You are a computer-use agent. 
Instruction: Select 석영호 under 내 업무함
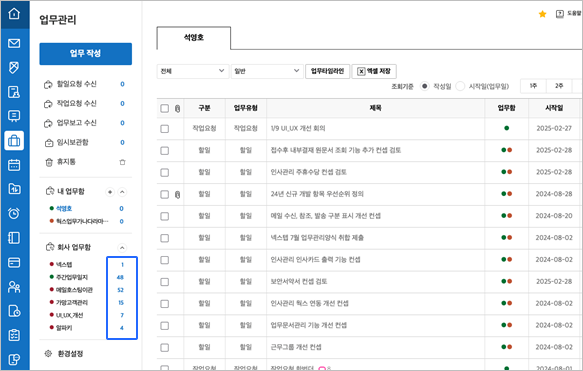(x=64, y=209)
